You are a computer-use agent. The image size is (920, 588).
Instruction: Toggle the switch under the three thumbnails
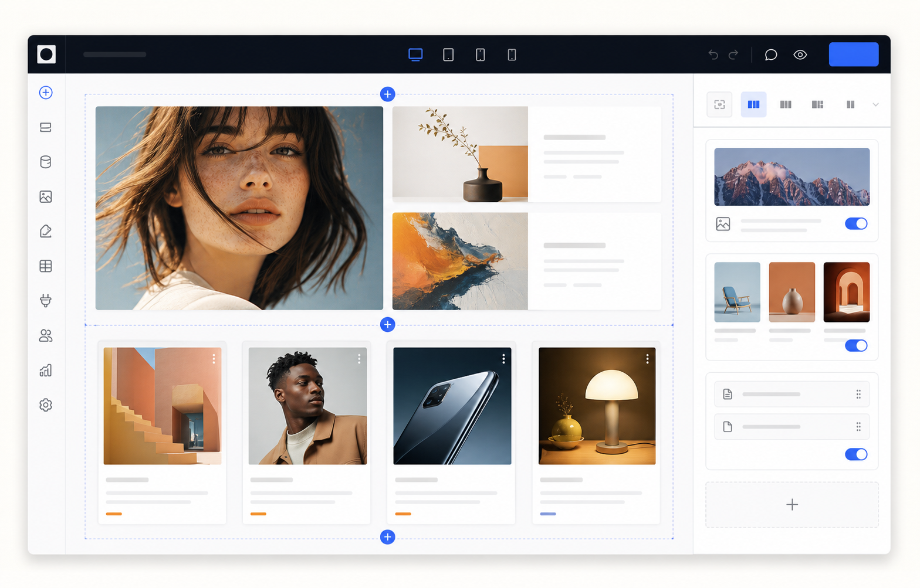tap(856, 345)
